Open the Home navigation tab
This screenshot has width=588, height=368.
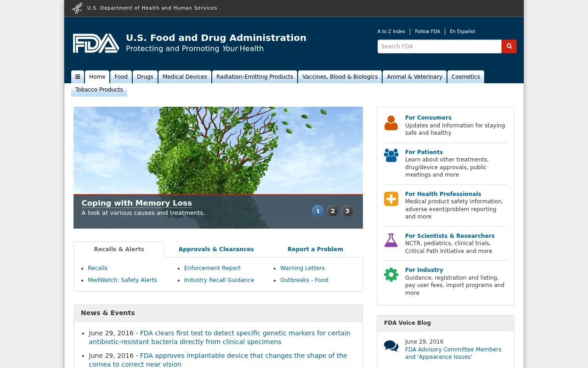97,77
